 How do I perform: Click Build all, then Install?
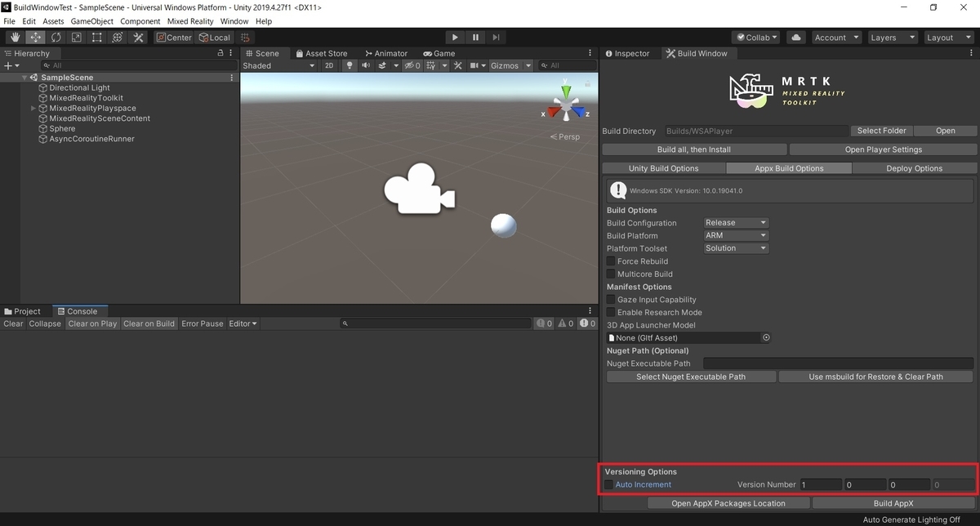point(694,149)
